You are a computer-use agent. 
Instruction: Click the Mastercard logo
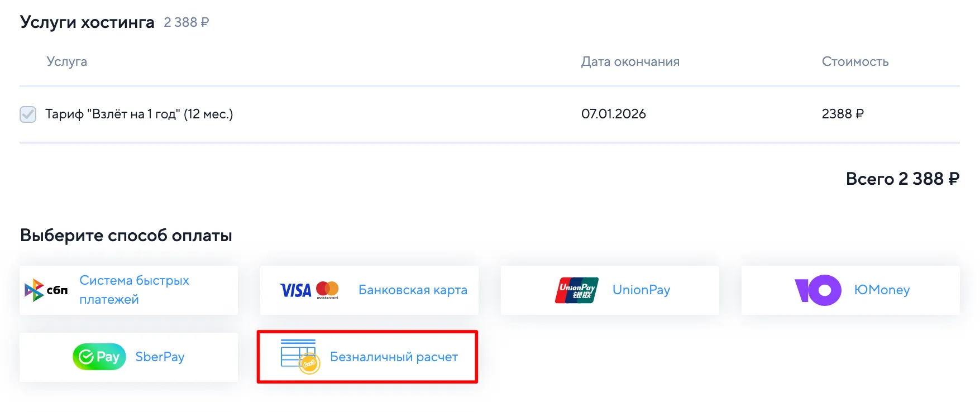[327, 290]
